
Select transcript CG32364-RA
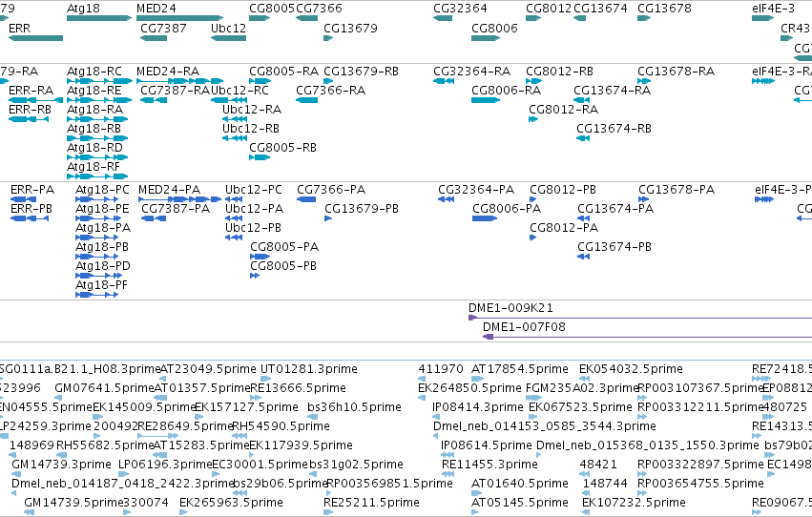coord(471,72)
